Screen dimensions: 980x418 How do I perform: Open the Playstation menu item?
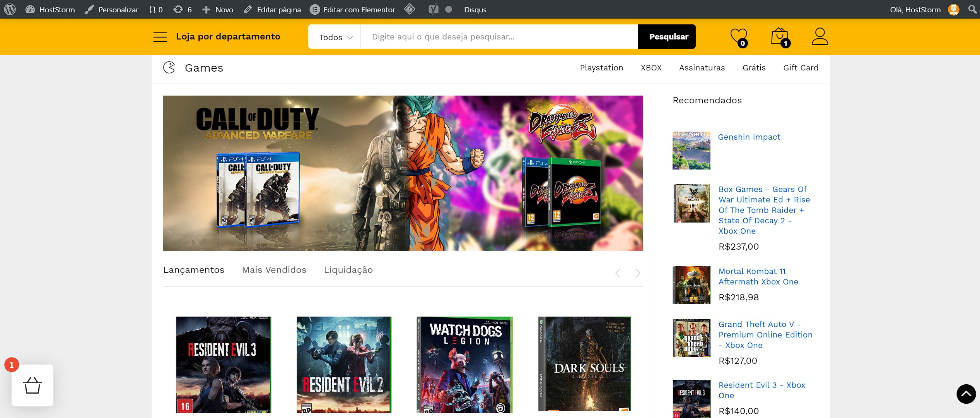click(601, 68)
